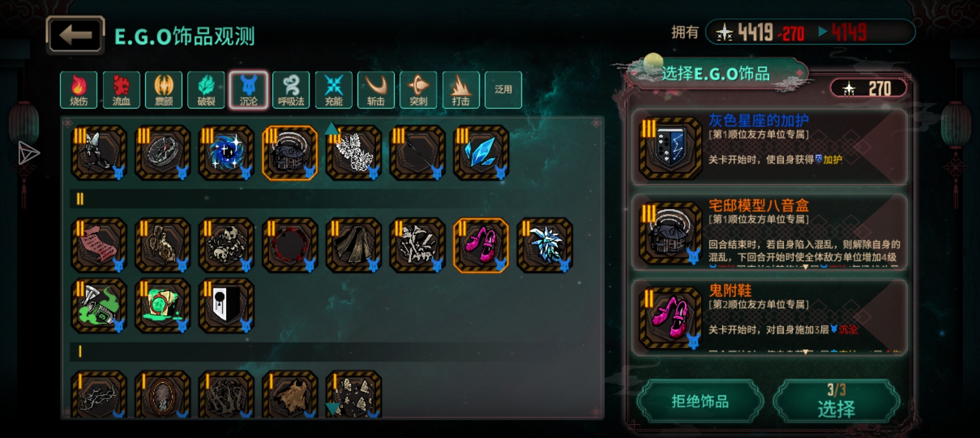980x438 pixels.
Task: Select the 震颤 tremor filter icon
Action: pyautogui.click(x=164, y=90)
